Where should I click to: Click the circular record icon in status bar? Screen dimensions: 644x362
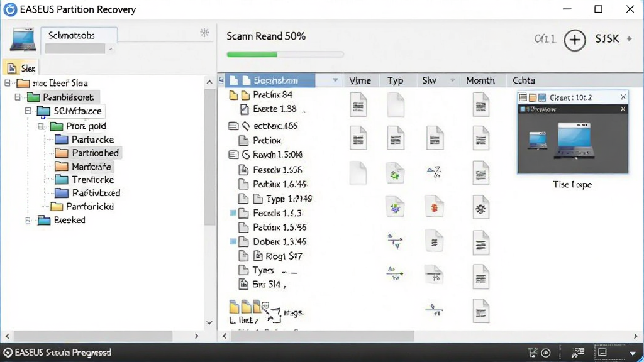point(546,353)
